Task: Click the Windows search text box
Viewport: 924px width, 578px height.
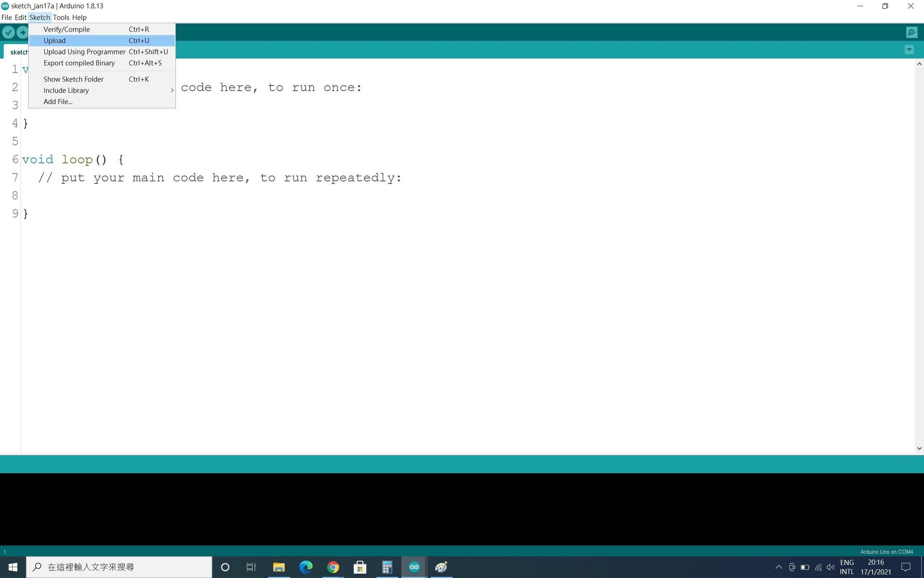Action: coord(119,567)
